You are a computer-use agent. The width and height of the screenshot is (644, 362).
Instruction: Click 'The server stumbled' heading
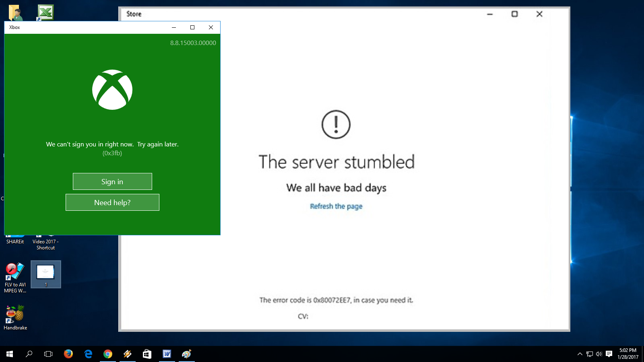pos(336,162)
